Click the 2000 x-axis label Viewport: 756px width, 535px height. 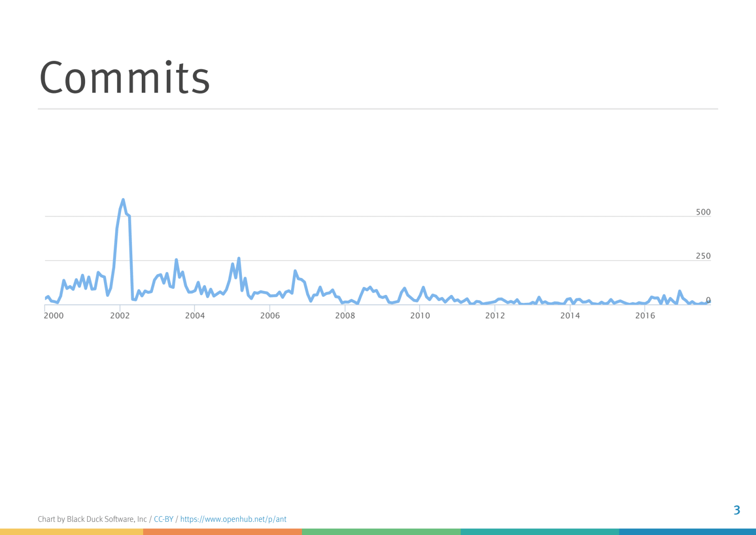point(54,315)
